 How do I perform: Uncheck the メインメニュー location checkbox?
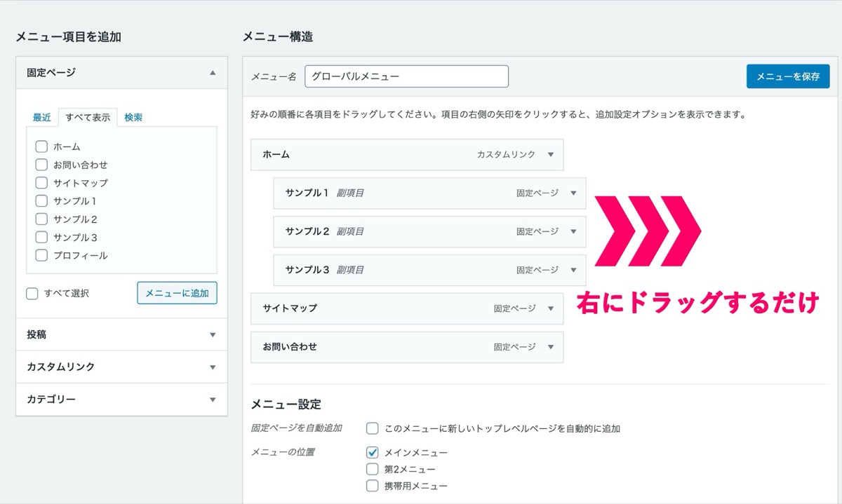[x=373, y=452]
